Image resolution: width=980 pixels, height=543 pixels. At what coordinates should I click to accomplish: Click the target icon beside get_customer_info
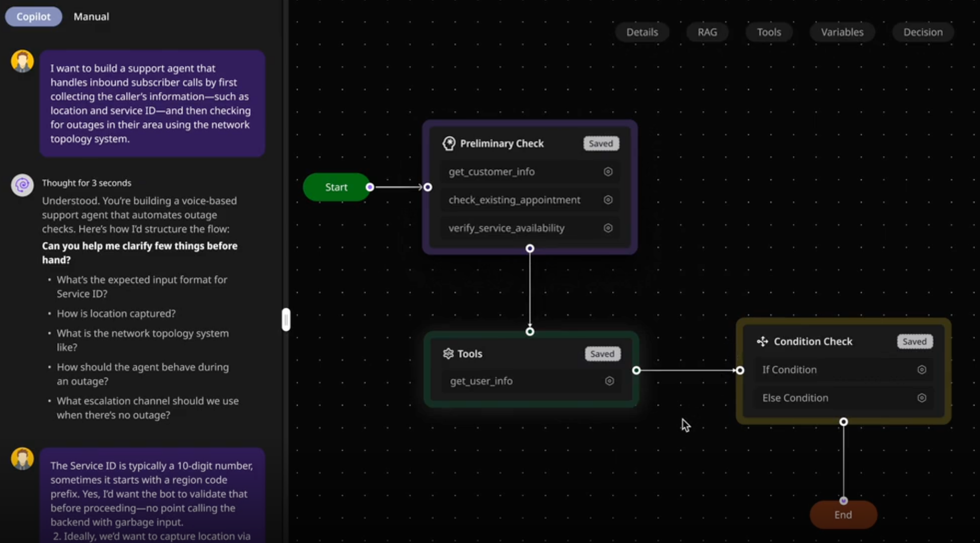pos(608,171)
